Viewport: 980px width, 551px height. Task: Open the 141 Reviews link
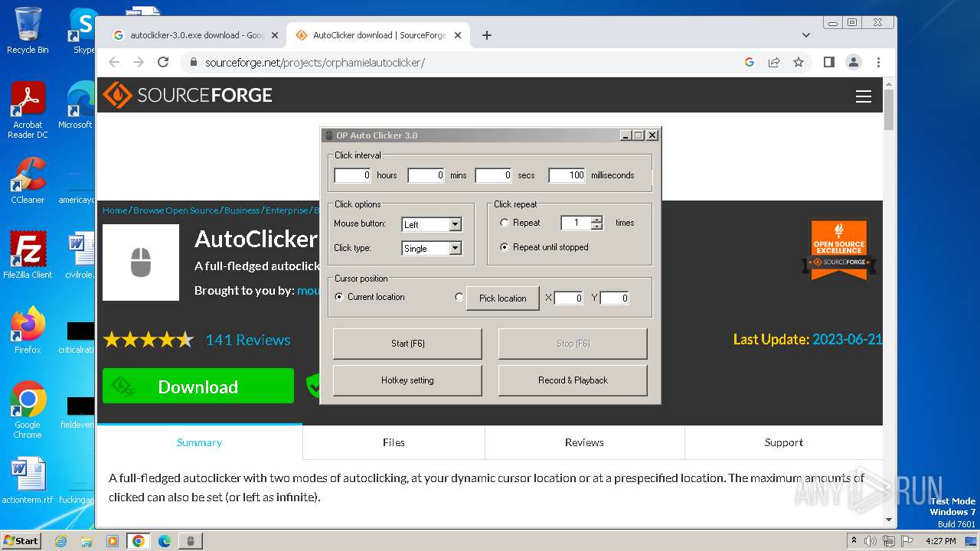point(248,340)
